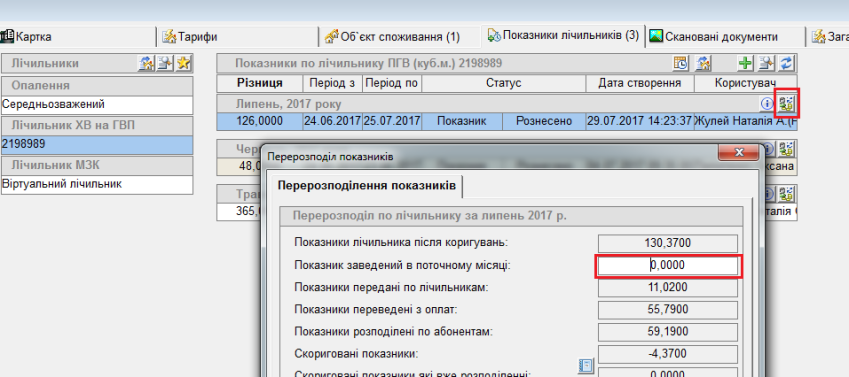The image size is (849, 377).
Task: Click the Період по column header
Action: click(x=392, y=83)
